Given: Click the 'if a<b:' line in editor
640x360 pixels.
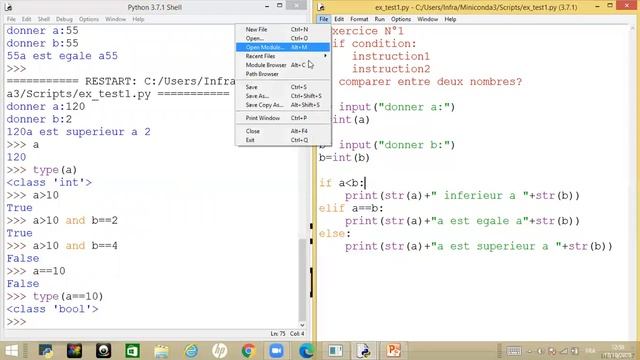Looking at the screenshot, I should pyautogui.click(x=342, y=183).
